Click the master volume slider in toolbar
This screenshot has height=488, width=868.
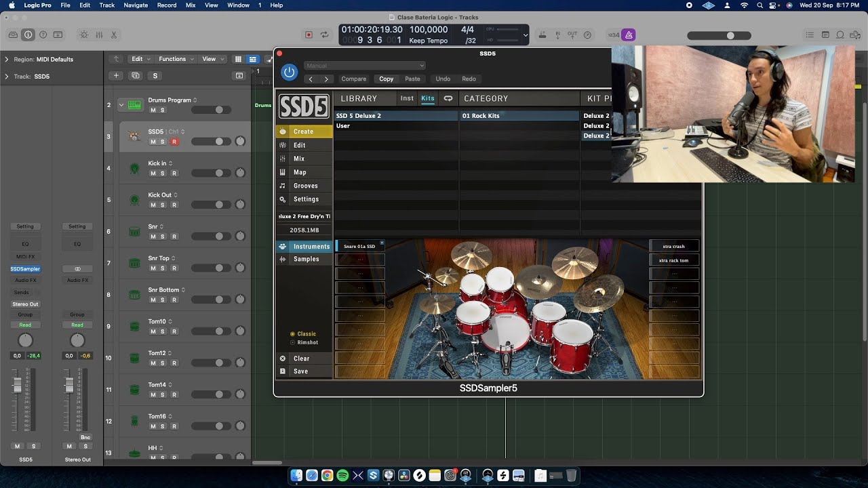pos(719,35)
